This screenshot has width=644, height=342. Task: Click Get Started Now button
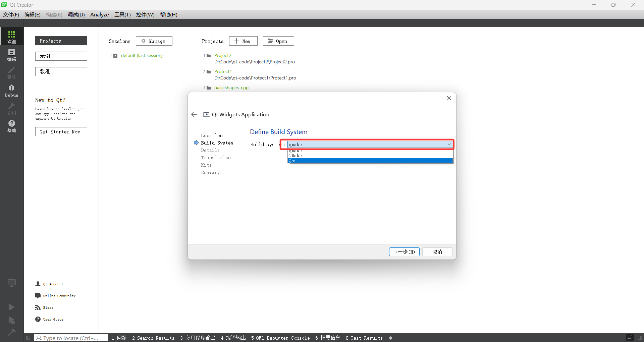61,132
